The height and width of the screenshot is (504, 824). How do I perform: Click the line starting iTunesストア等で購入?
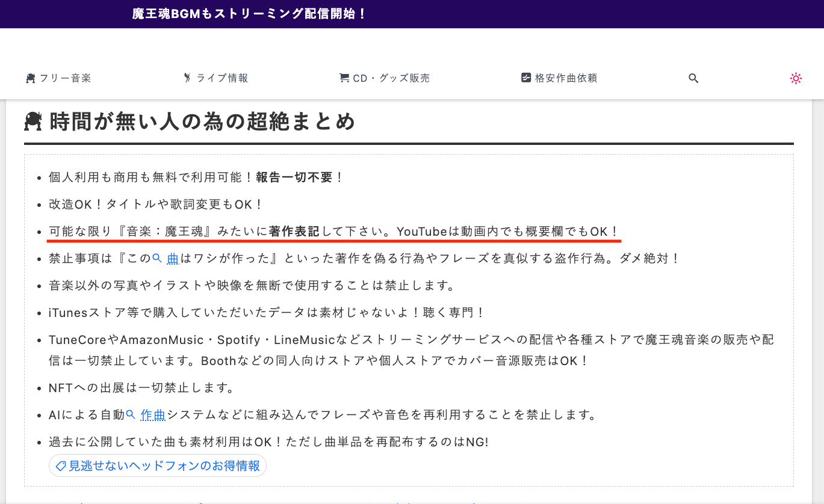pyautogui.click(x=267, y=313)
